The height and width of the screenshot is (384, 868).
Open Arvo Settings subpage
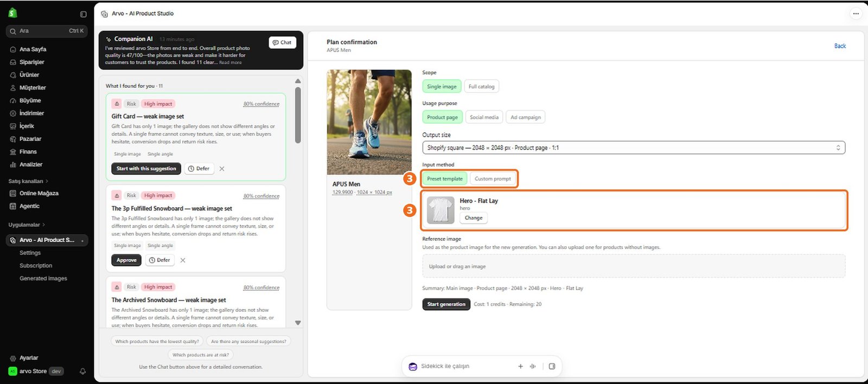click(x=30, y=253)
